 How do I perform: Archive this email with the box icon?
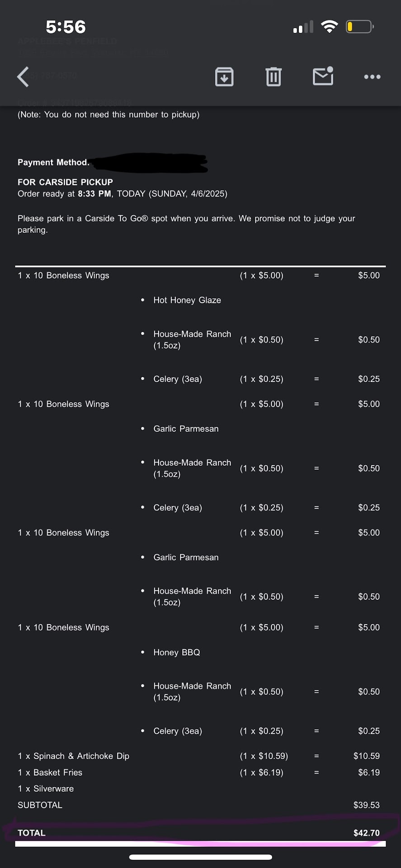224,77
